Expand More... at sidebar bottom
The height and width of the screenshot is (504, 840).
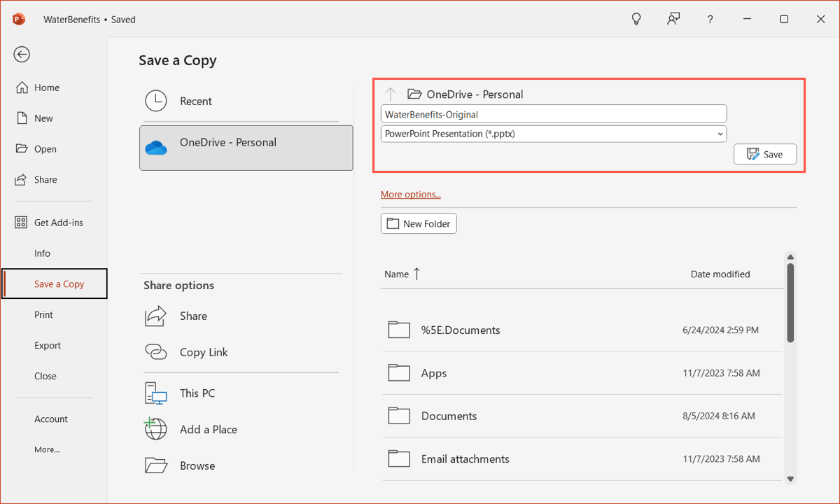pyautogui.click(x=47, y=450)
